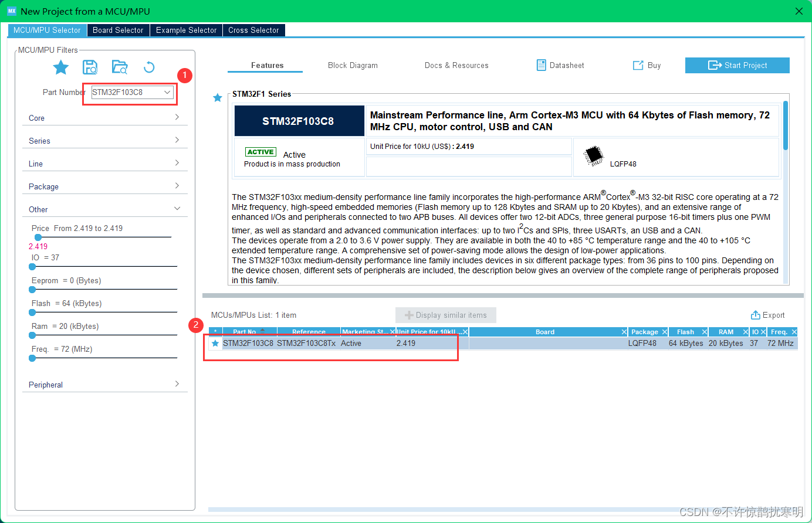Click the Freq. slider handle
Image resolution: width=812 pixels, height=523 pixels.
click(x=32, y=358)
